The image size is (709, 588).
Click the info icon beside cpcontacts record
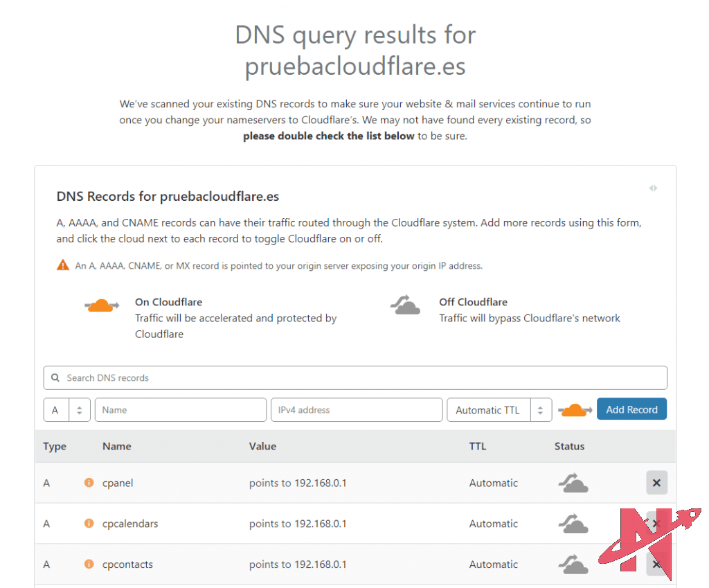click(x=89, y=564)
